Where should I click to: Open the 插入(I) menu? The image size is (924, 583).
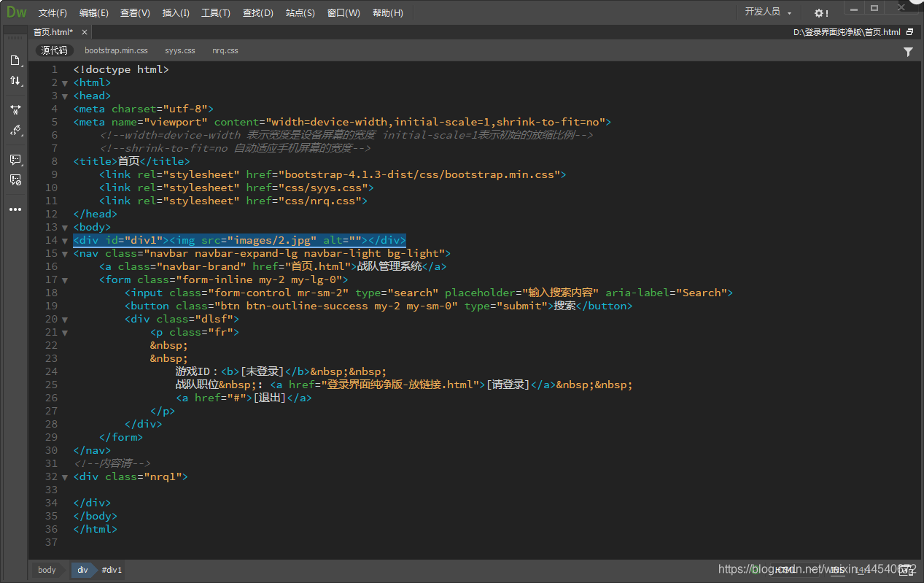coord(176,13)
